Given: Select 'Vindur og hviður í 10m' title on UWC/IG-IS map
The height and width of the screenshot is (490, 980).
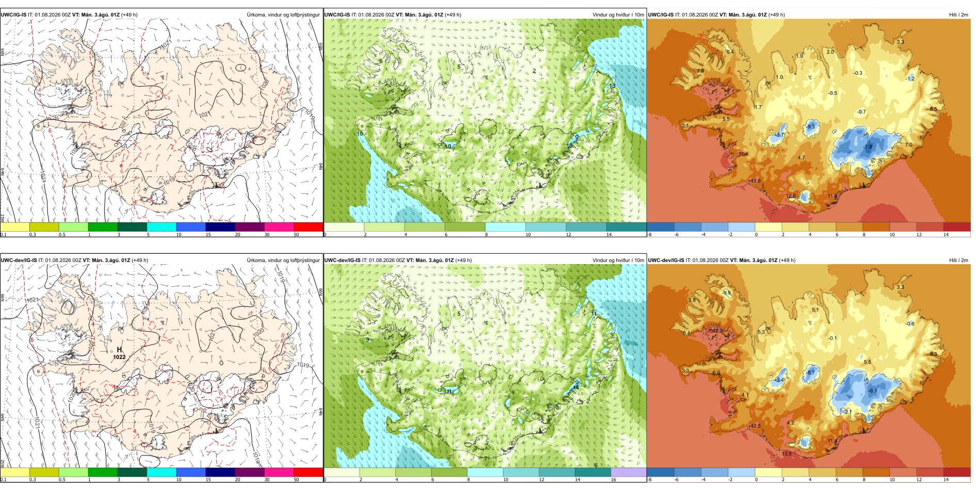Looking at the screenshot, I should 618,15.
